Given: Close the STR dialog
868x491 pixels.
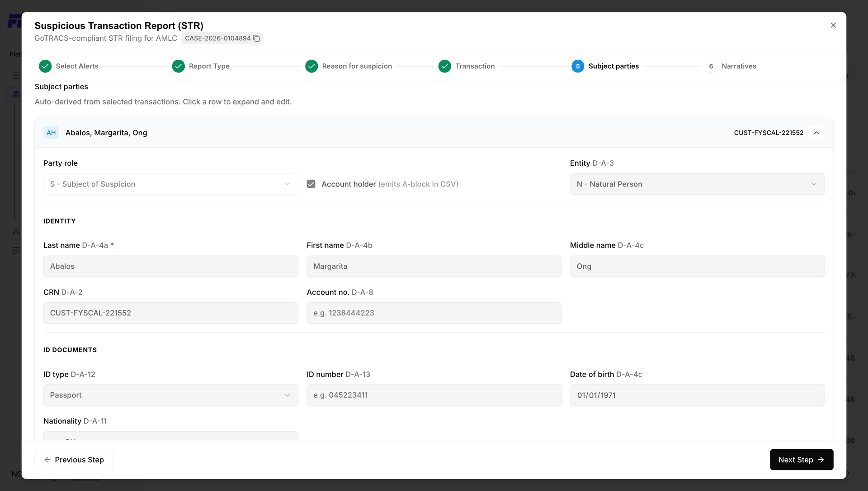Looking at the screenshot, I should [833, 25].
